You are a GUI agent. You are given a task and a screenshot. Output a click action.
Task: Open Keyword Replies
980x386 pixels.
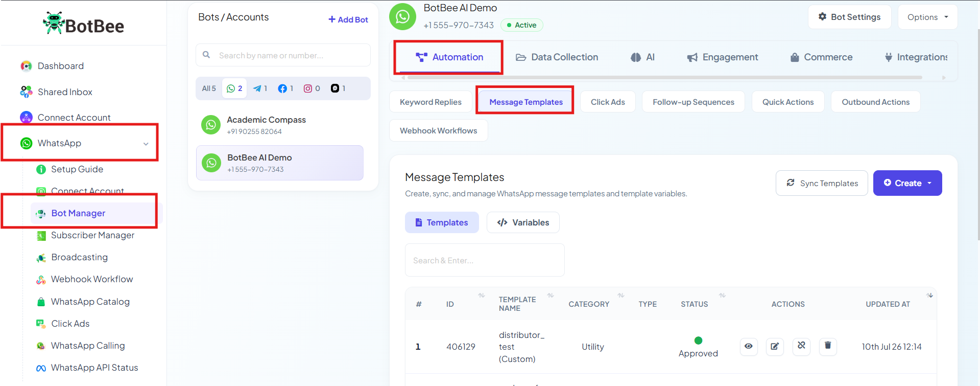pos(431,102)
